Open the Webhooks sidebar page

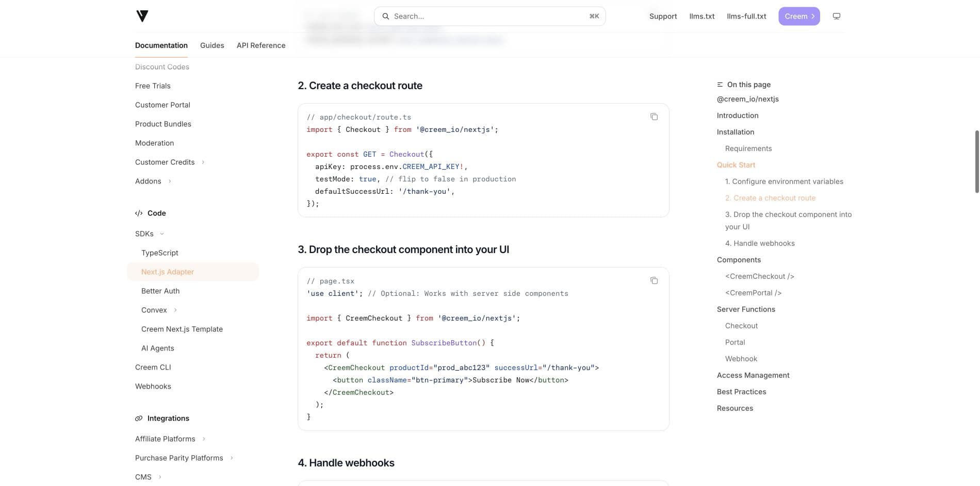153,387
